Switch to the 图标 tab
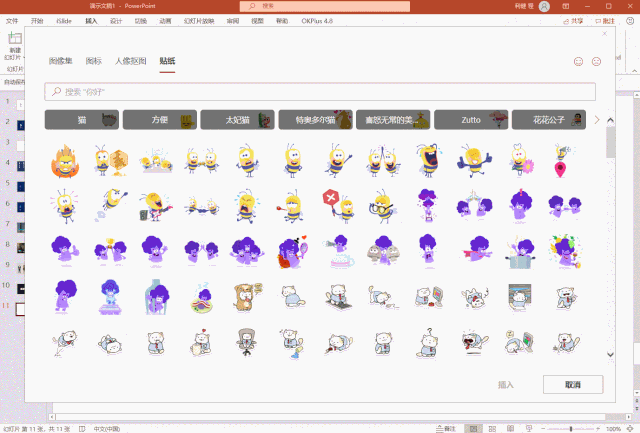640x433 pixels. (93, 61)
